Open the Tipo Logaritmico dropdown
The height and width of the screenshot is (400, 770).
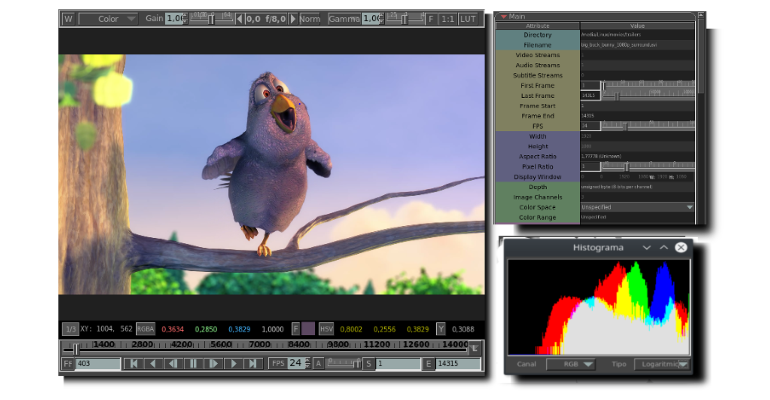pyautogui.click(x=661, y=364)
